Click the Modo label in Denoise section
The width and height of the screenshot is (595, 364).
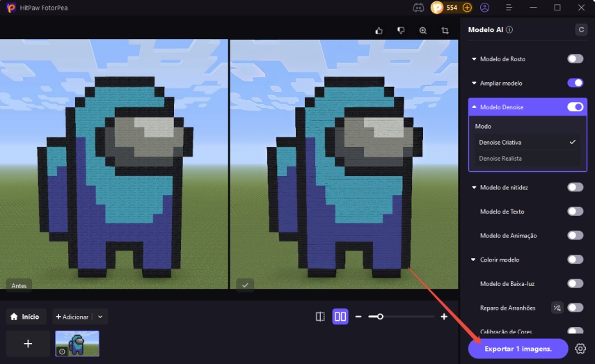point(483,127)
